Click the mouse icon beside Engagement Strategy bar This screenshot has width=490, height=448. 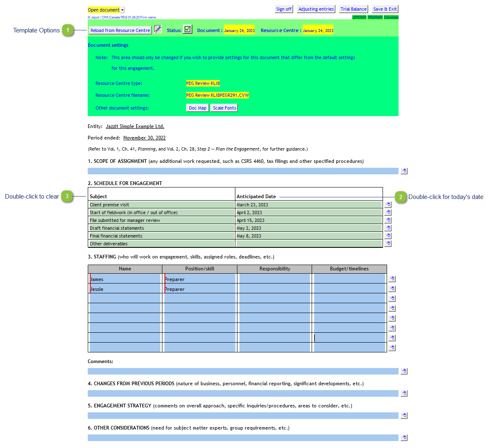(404, 416)
